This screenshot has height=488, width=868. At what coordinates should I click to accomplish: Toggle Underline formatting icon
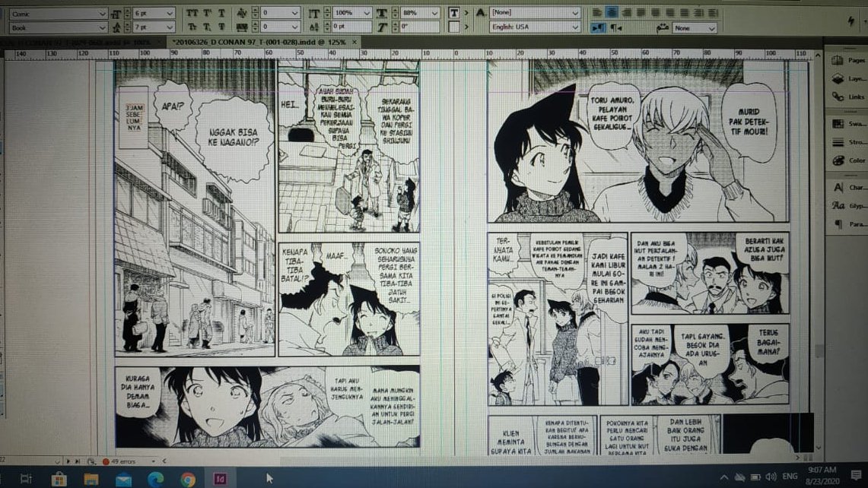point(221,13)
